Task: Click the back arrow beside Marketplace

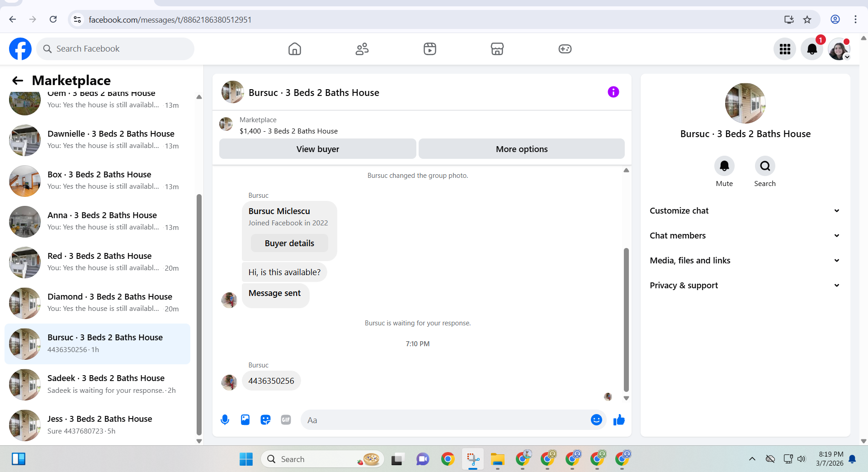Action: pyautogui.click(x=18, y=81)
